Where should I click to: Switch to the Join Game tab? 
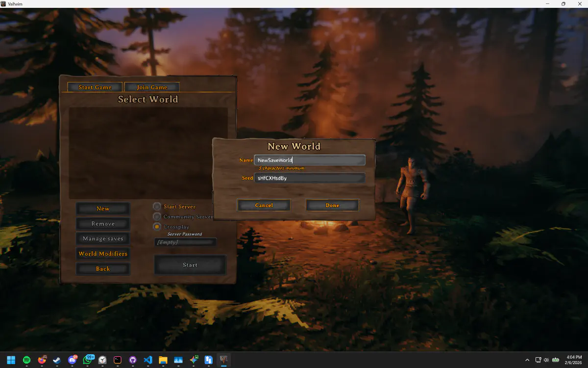click(152, 87)
